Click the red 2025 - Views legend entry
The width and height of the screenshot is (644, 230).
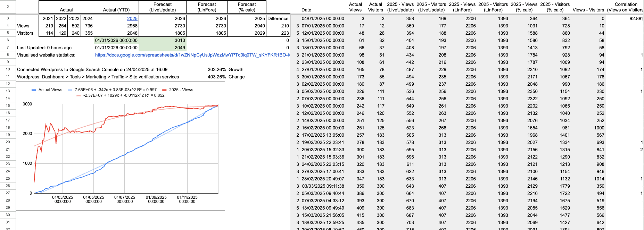tap(181, 90)
